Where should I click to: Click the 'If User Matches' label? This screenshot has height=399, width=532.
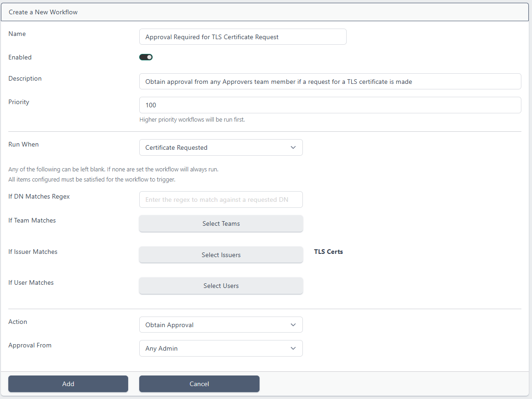click(x=31, y=282)
